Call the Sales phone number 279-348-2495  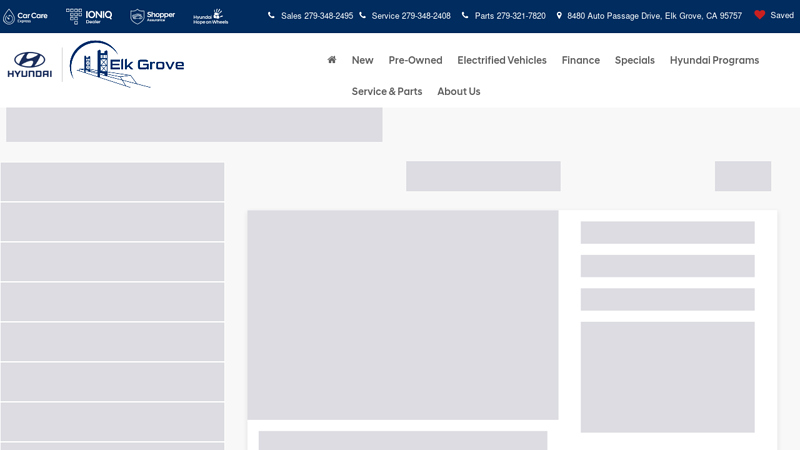tap(316, 16)
